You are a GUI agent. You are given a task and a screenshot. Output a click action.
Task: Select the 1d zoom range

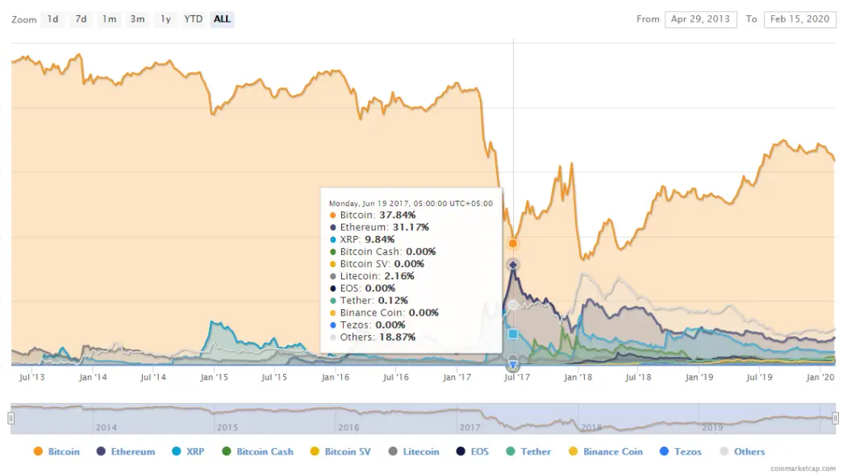pos(52,19)
